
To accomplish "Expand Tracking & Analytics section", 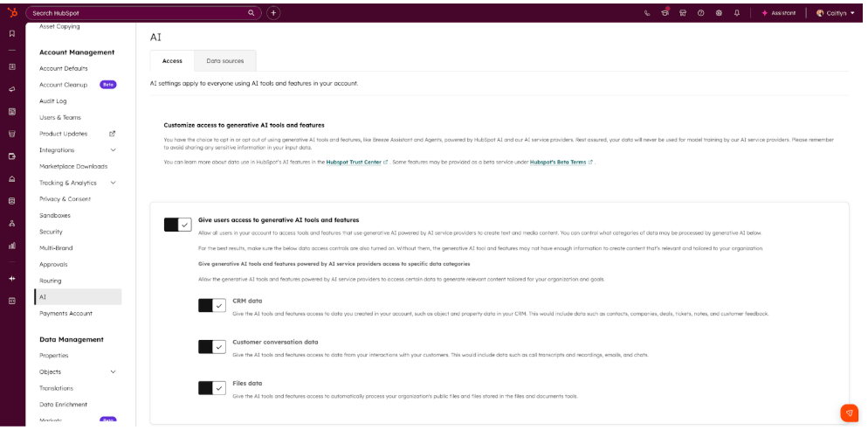I will tap(113, 183).
